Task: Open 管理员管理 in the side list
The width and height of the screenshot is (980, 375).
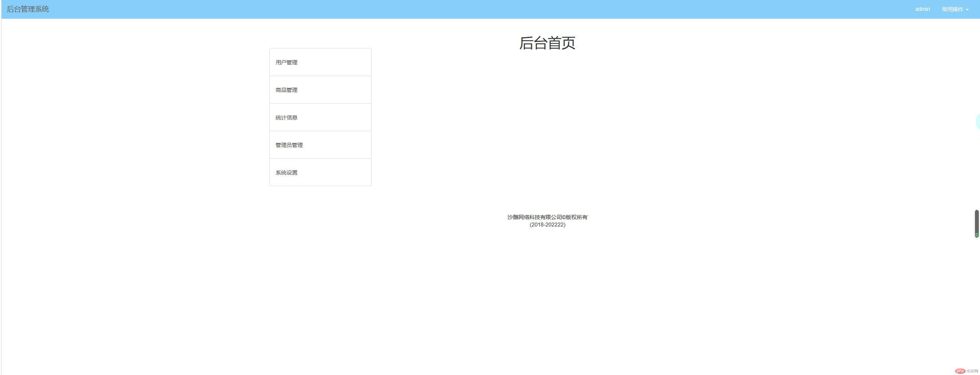Action: (320, 145)
